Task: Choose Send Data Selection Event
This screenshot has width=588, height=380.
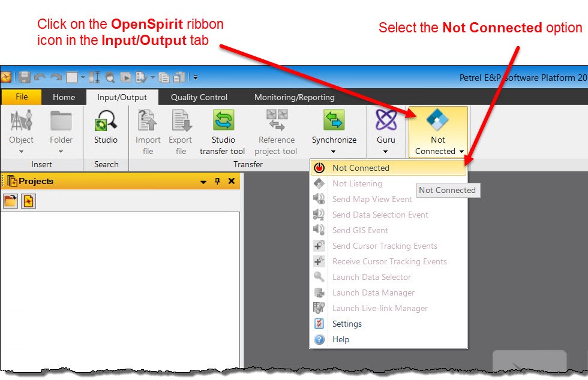Action: [389, 215]
